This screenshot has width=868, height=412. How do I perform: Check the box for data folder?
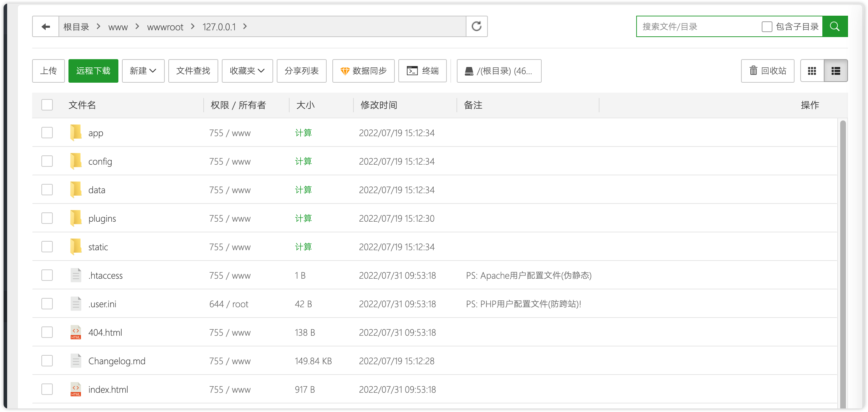pos(47,190)
